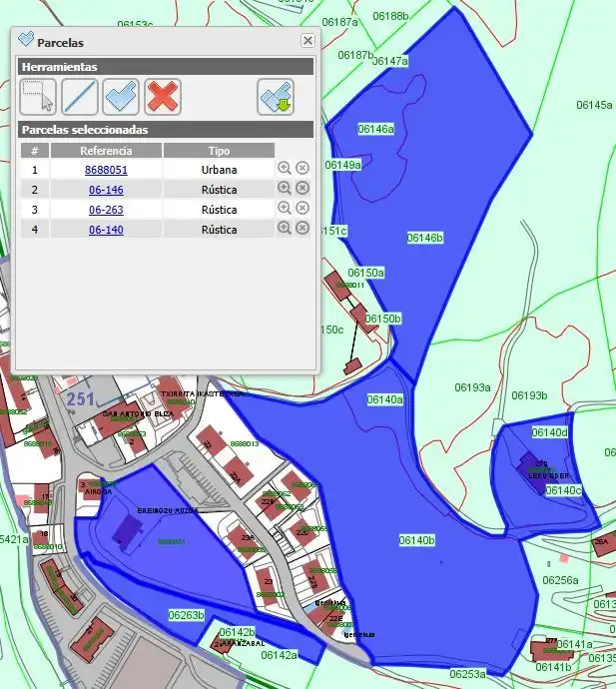Open reference link 06-263
Viewport: 616px width, 689px height.
point(106,210)
